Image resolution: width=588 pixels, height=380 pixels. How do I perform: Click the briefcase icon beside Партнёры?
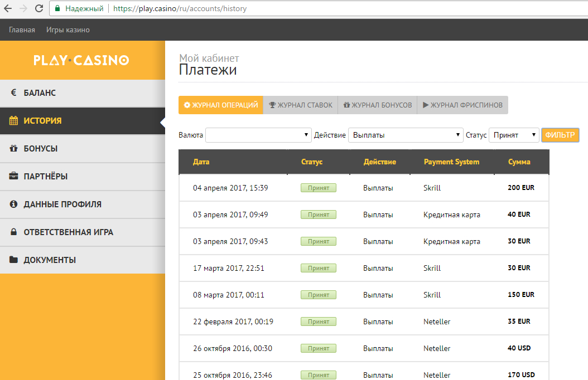[x=13, y=177]
